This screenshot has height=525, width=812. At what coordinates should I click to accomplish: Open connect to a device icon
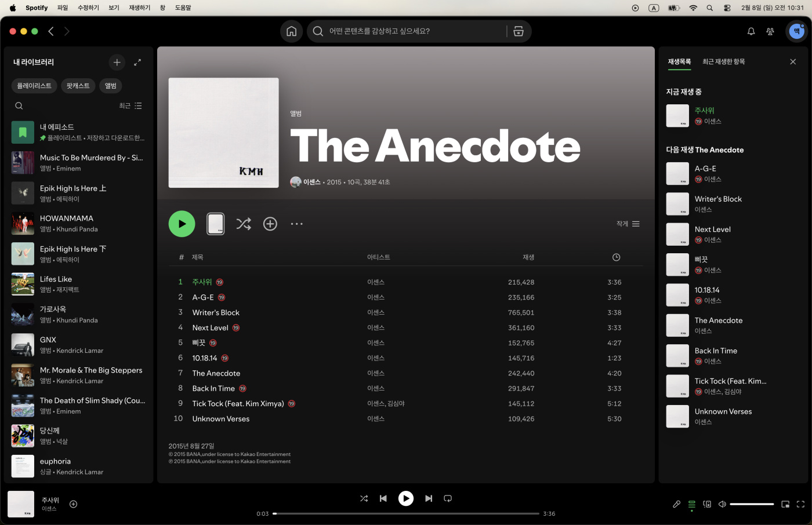(707, 504)
